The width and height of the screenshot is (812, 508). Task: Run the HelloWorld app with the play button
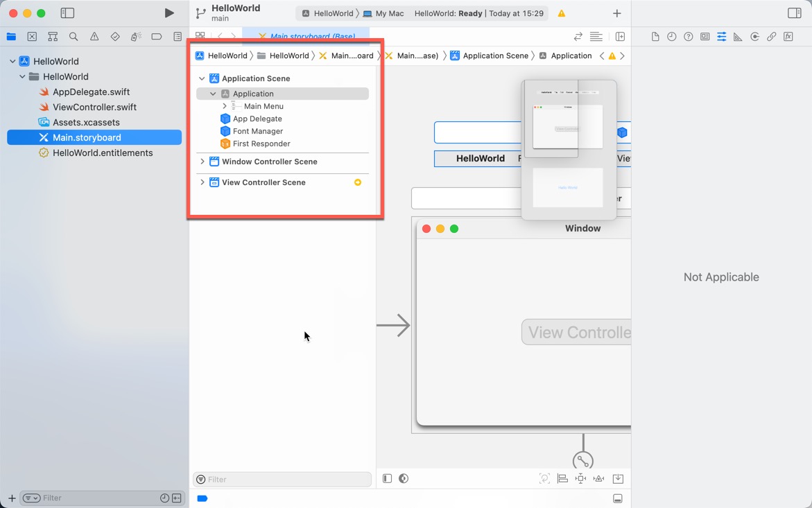point(169,13)
